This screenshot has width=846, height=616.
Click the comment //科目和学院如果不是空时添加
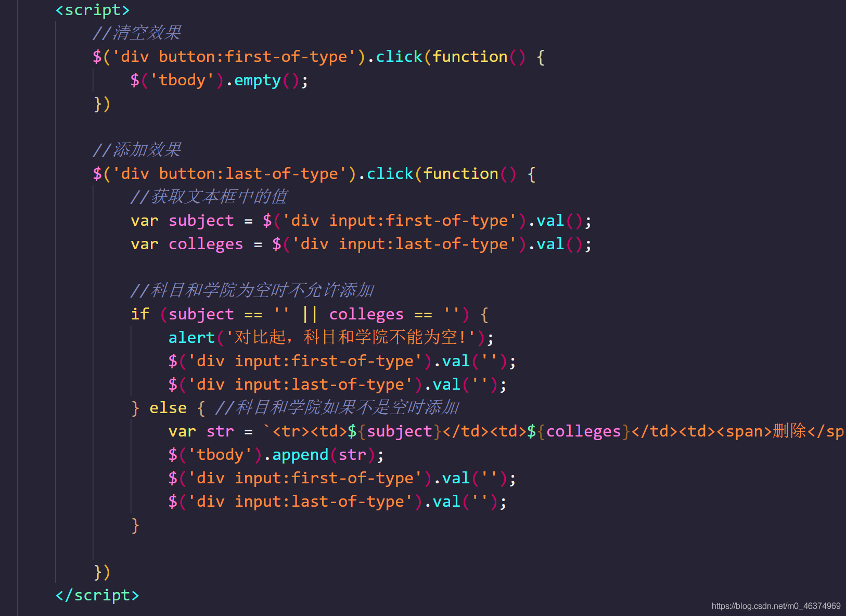pos(337,407)
